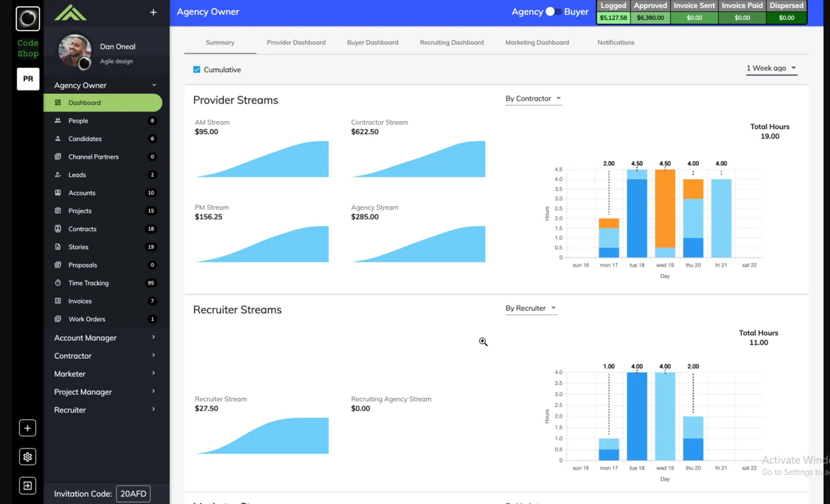Click the logout exit icon
Viewport: 830px width, 504px height.
(x=27, y=485)
